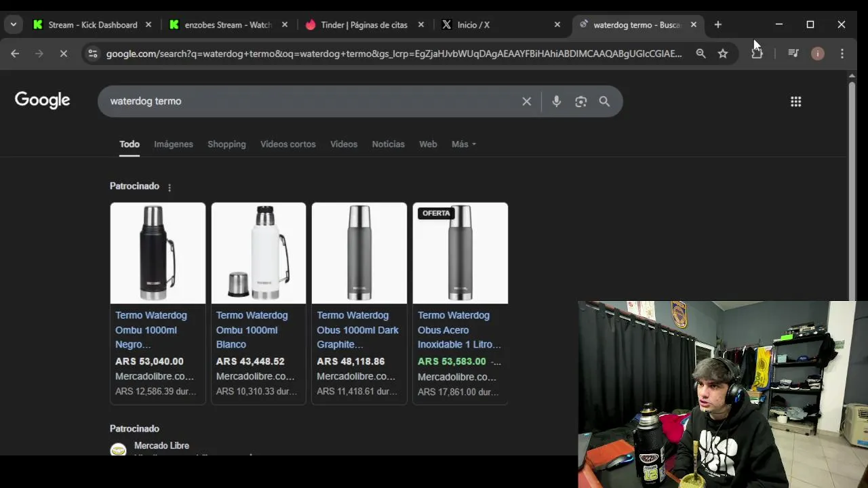Go to Google home via logo

coord(42,100)
